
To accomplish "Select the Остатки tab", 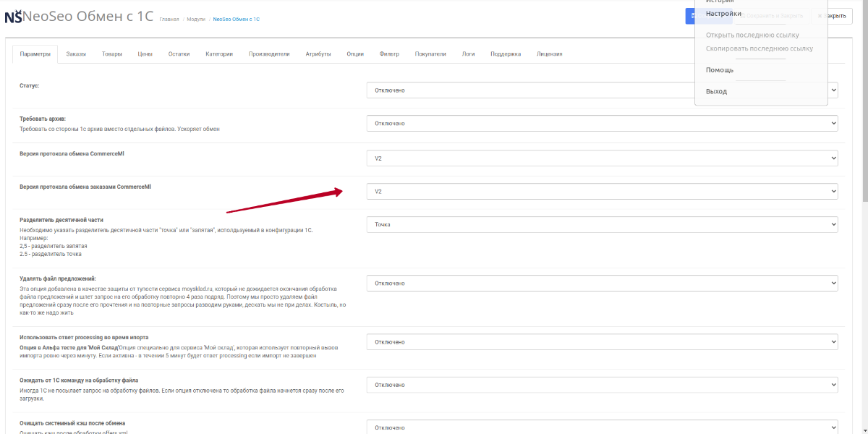I will [179, 54].
